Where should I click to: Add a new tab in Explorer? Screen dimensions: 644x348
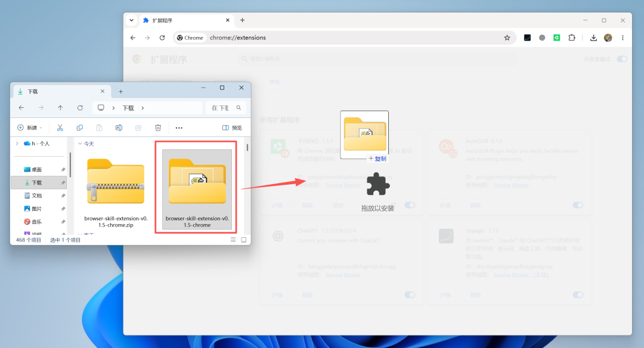(120, 92)
